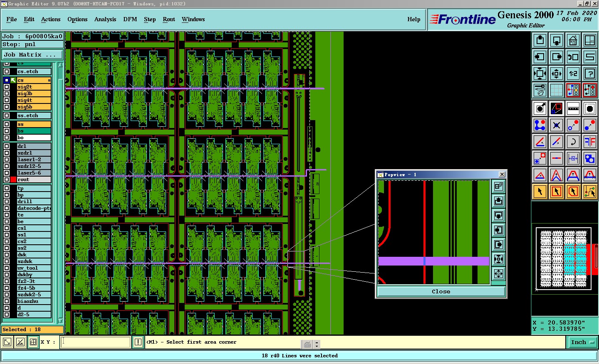Select the dashed-box black circle icon
The width and height of the screenshot is (599, 364).
click(x=590, y=109)
